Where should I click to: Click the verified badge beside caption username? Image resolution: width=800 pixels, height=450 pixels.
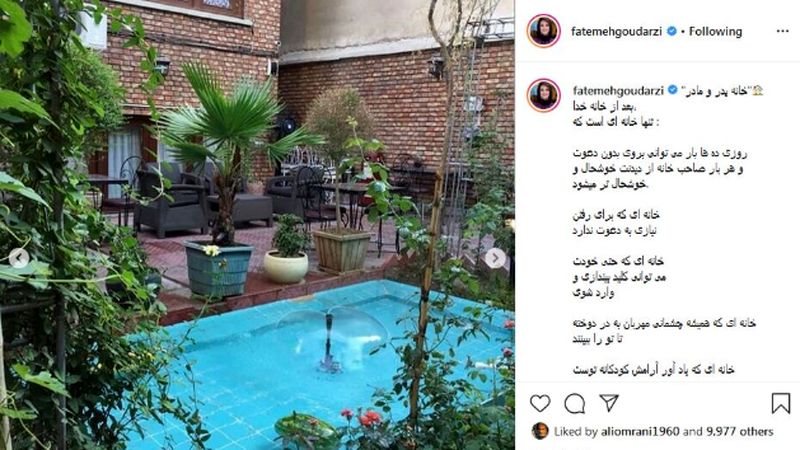(673, 90)
